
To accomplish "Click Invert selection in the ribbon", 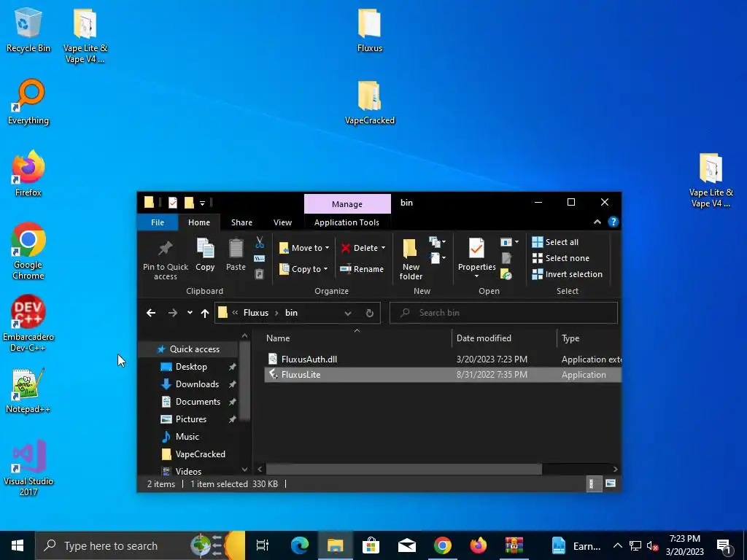I will pyautogui.click(x=567, y=274).
